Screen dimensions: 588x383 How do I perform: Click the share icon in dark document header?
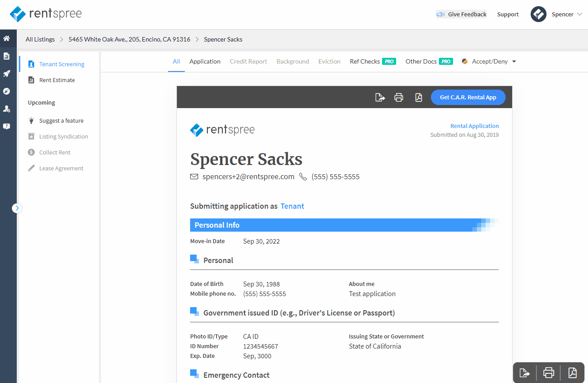point(380,98)
